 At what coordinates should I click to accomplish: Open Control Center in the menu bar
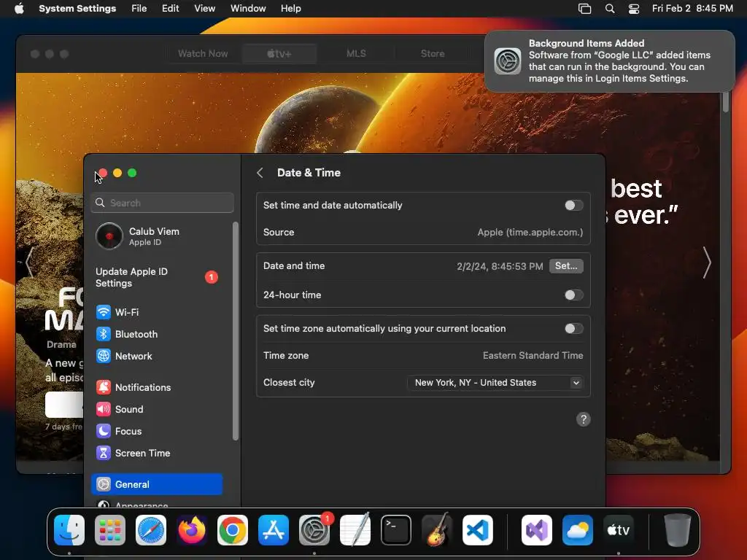click(x=634, y=9)
